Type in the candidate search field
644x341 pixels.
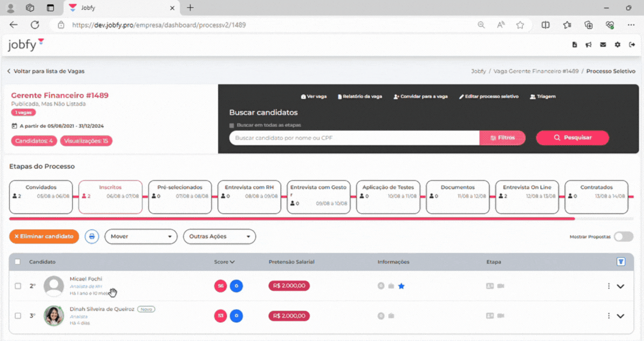point(351,138)
